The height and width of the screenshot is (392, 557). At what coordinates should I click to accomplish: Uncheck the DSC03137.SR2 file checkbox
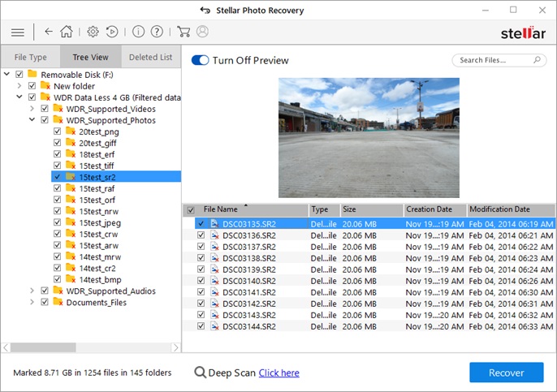point(201,246)
